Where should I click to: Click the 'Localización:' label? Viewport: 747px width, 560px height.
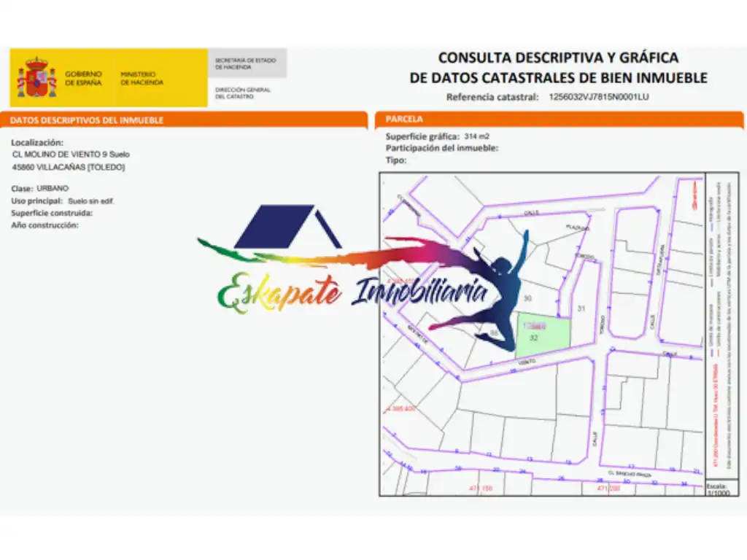[37, 142]
